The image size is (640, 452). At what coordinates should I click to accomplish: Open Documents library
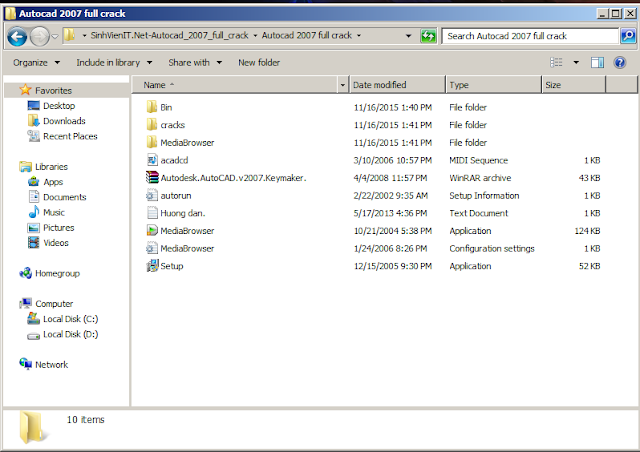pos(64,197)
